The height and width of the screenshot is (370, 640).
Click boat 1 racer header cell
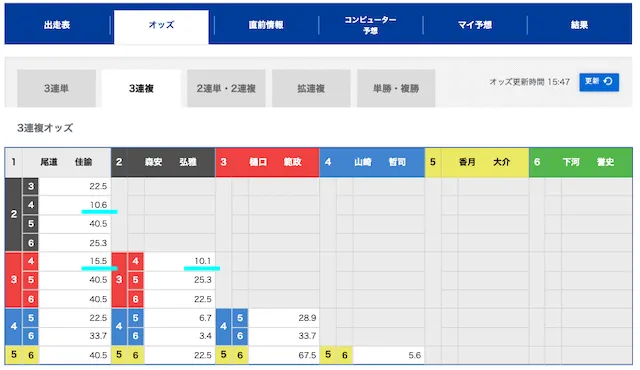tap(58, 162)
